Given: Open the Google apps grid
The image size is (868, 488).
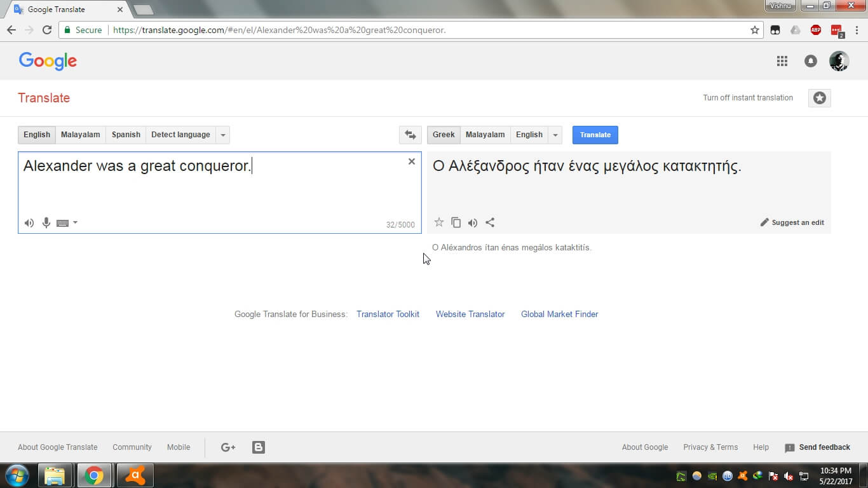Looking at the screenshot, I should (782, 61).
